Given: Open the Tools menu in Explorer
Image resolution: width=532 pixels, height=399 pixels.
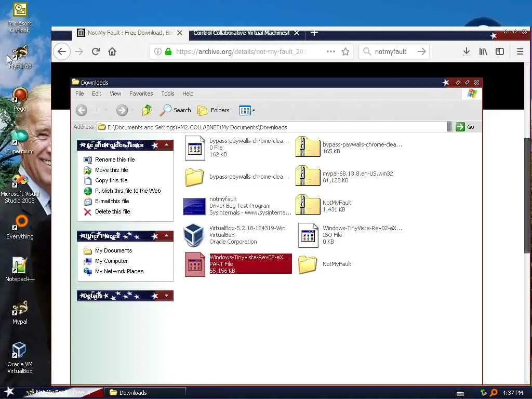Looking at the screenshot, I should click(x=168, y=94).
